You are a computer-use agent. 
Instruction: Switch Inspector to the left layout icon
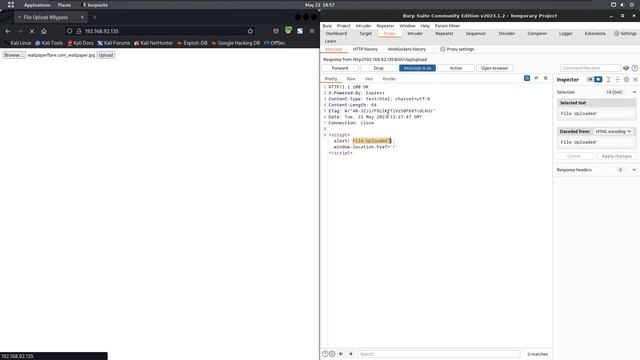pos(590,80)
